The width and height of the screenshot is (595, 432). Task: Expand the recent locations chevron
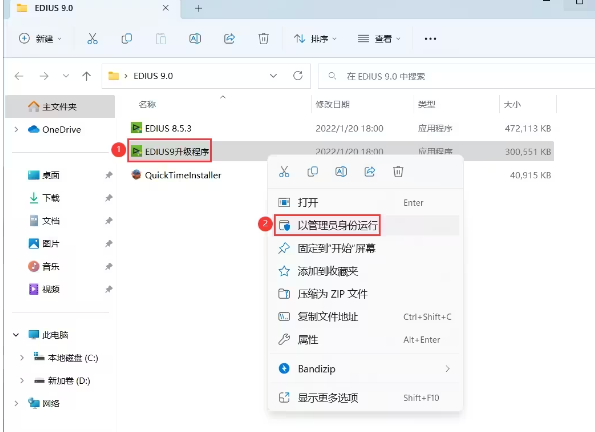point(66,76)
